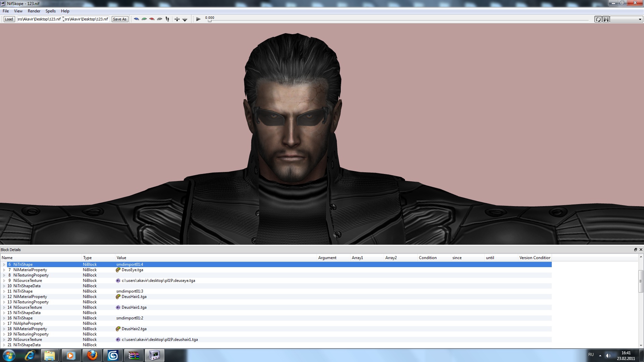Select row 15 NiTriShapeData
The image size is (644, 362).
(x=276, y=313)
